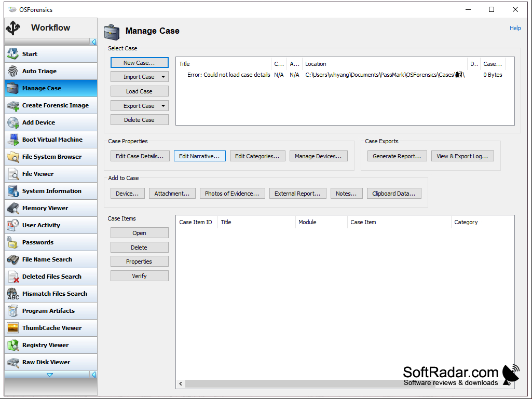The width and height of the screenshot is (532, 399).
Task: Open the Import Case dropdown arrow
Action: (x=163, y=77)
